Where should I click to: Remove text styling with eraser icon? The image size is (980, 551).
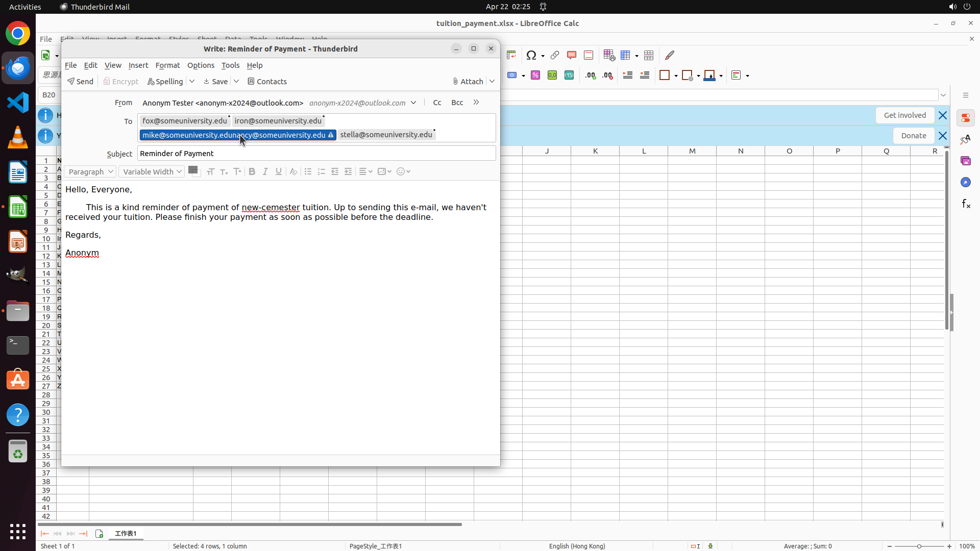[x=293, y=172]
